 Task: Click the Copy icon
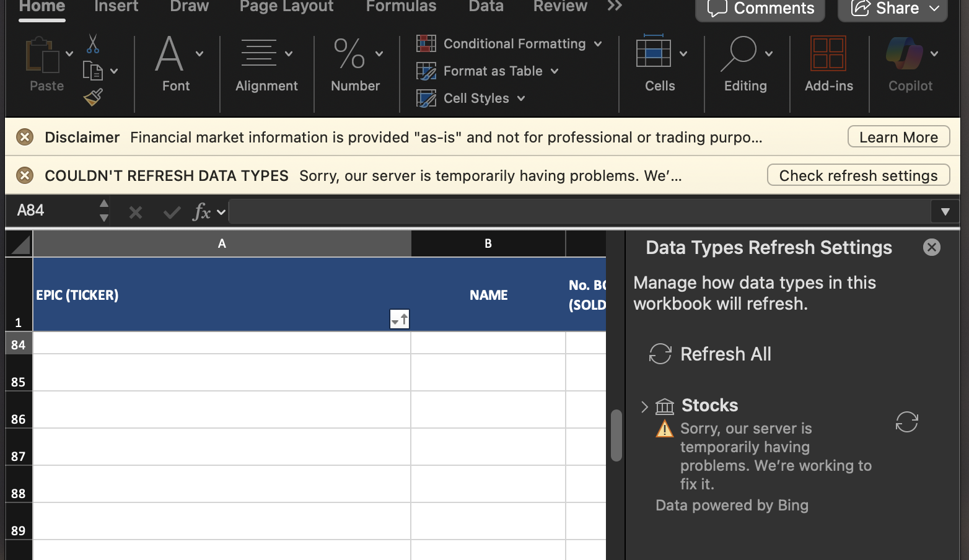pos(94,70)
